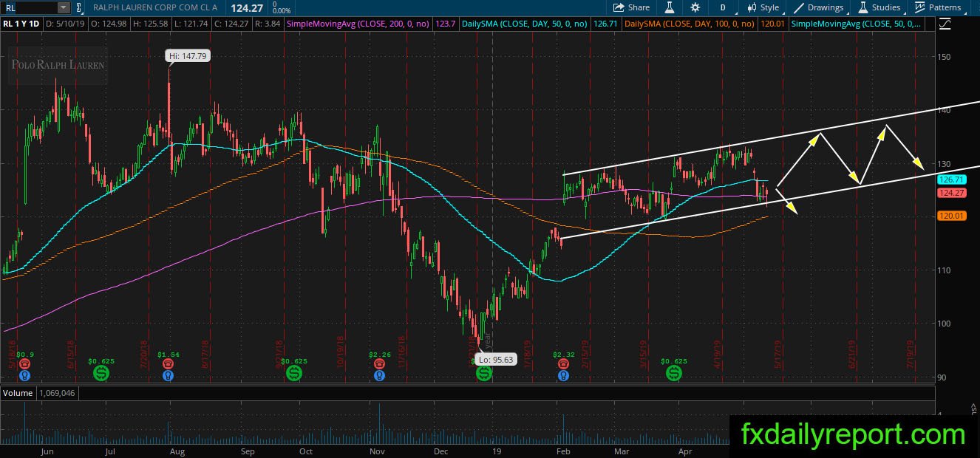This screenshot has height=458, width=980.
Task: Click the $1.54 earnings phone icon
Action: tap(168, 364)
